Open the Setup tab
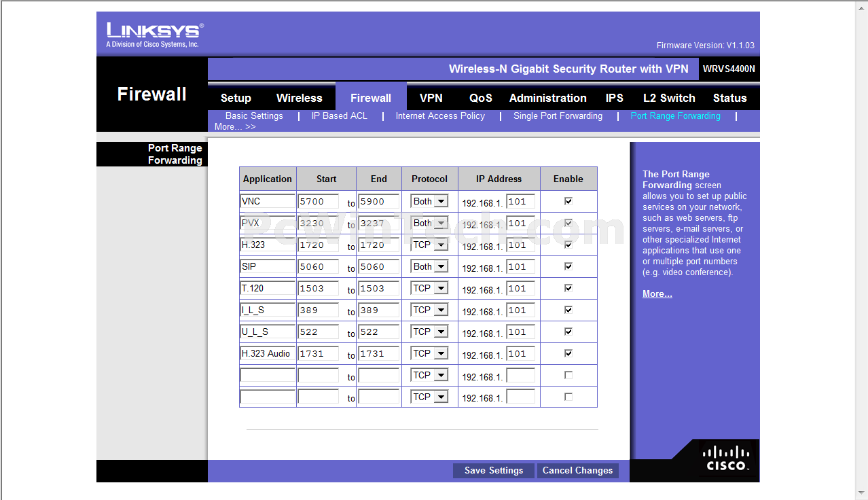The width and height of the screenshot is (868, 500). (x=236, y=98)
